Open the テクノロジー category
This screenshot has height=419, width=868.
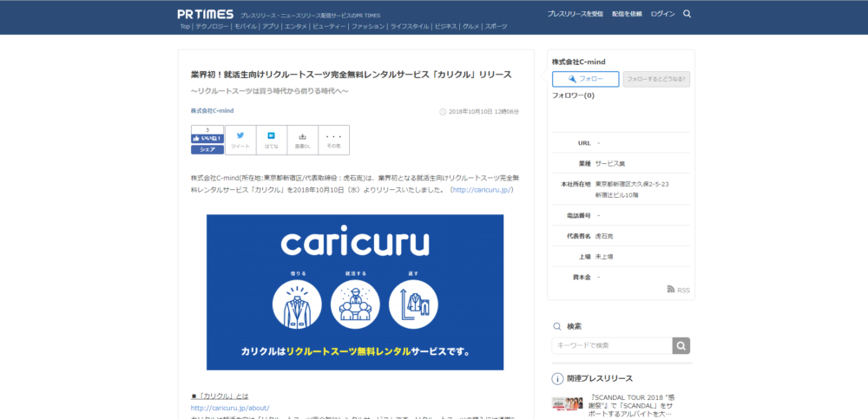point(211,26)
